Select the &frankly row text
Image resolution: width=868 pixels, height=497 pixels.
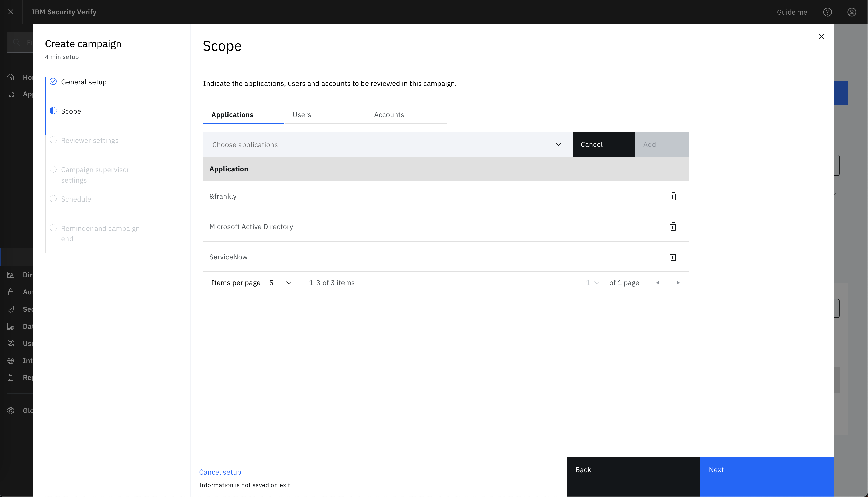223,196
